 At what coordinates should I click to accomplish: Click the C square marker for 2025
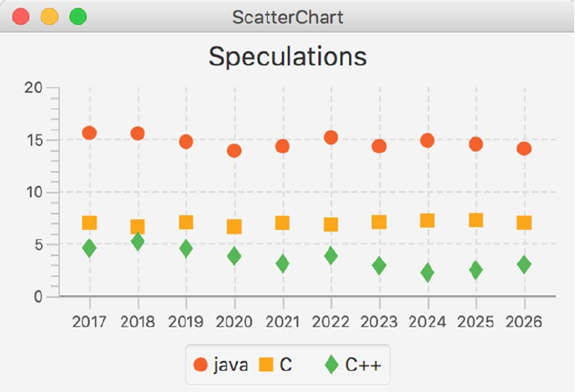(476, 220)
